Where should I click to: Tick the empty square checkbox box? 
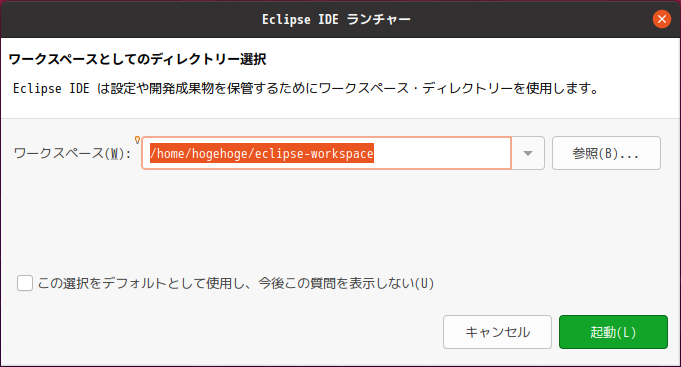[25, 283]
